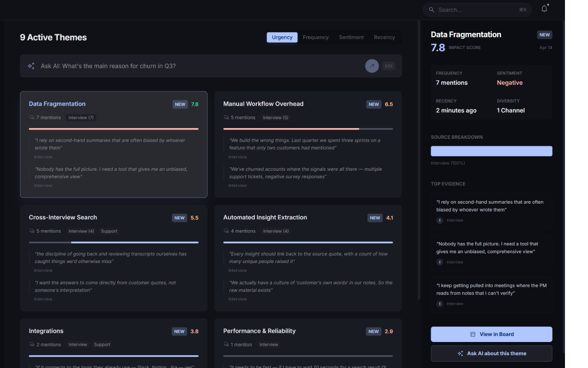588x368 pixels.
Task: Click quote 'We build the wrong things'
Action: point(305,144)
